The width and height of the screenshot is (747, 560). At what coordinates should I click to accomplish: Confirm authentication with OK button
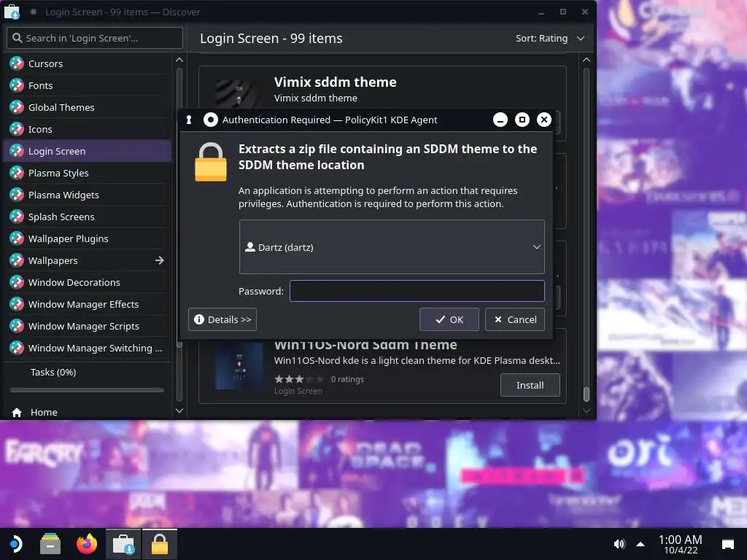pyautogui.click(x=449, y=319)
